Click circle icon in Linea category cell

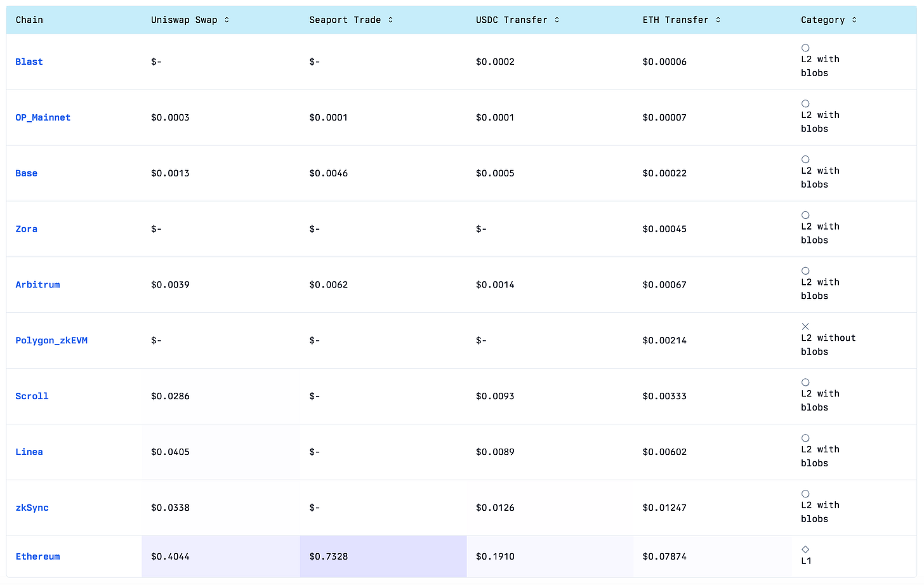click(805, 438)
